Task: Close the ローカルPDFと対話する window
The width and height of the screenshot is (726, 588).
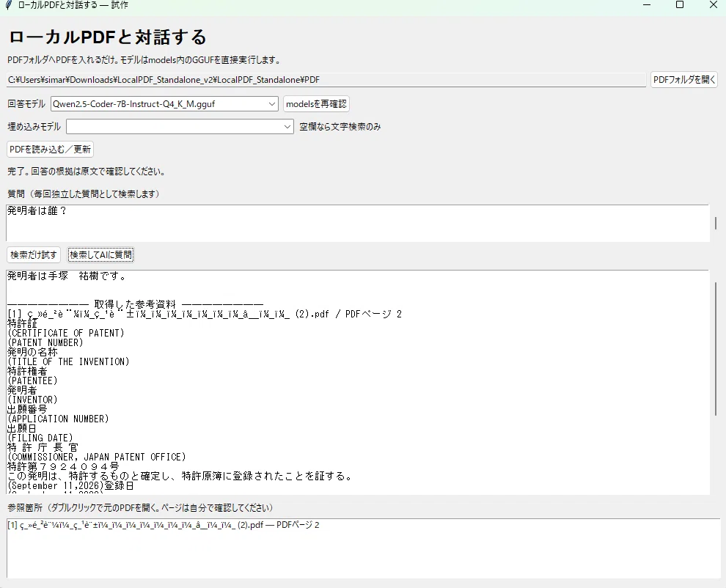Action: 713,5
